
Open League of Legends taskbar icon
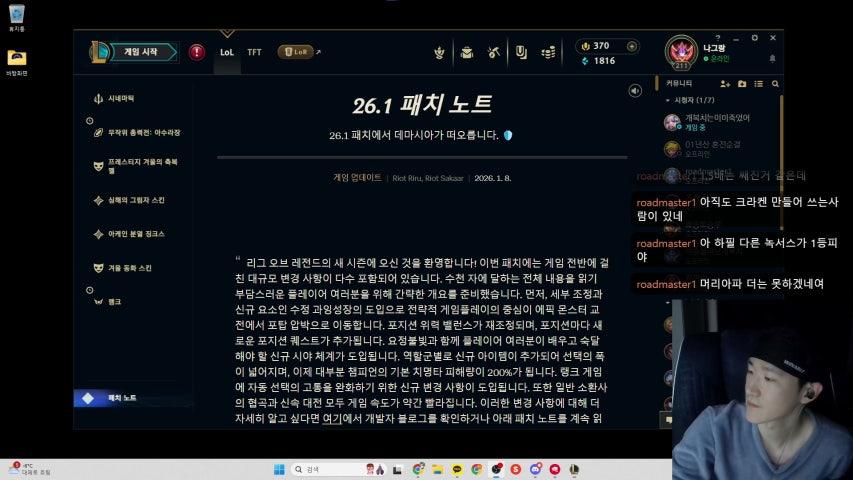point(574,469)
